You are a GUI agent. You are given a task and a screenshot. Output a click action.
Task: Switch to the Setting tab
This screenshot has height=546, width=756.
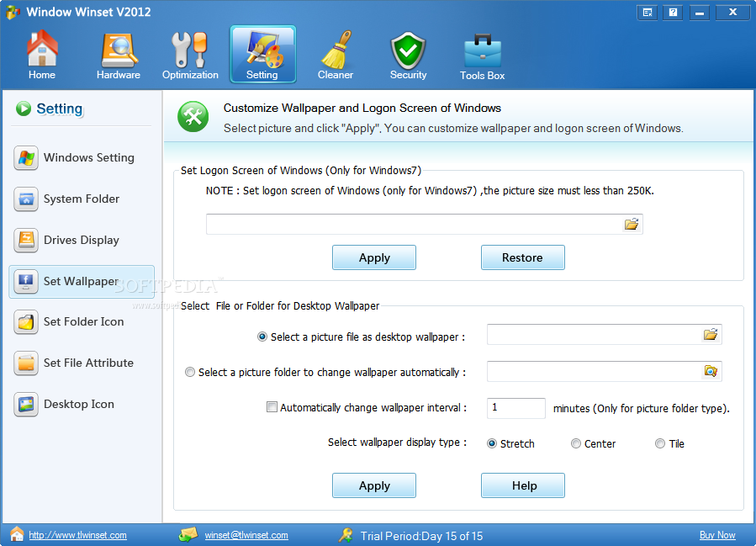[262, 54]
